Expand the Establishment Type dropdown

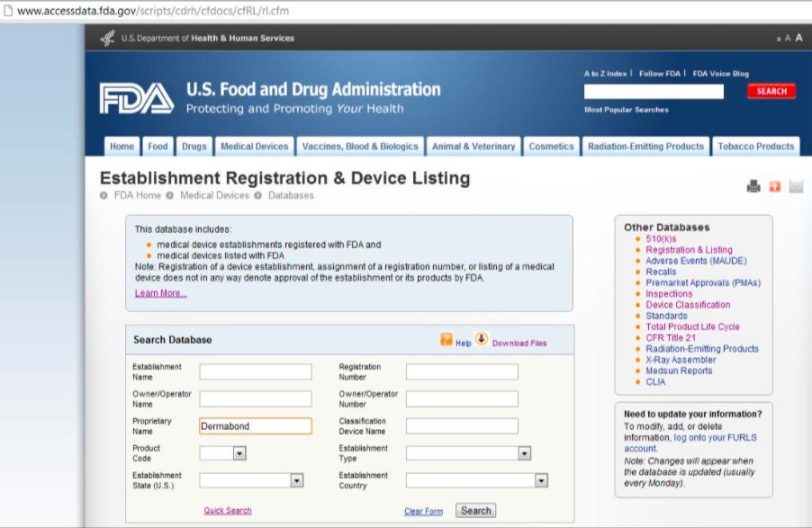pos(524,453)
